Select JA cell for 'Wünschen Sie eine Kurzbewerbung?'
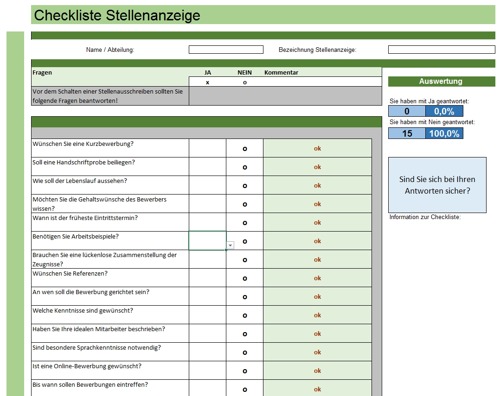500x396 pixels. click(208, 148)
